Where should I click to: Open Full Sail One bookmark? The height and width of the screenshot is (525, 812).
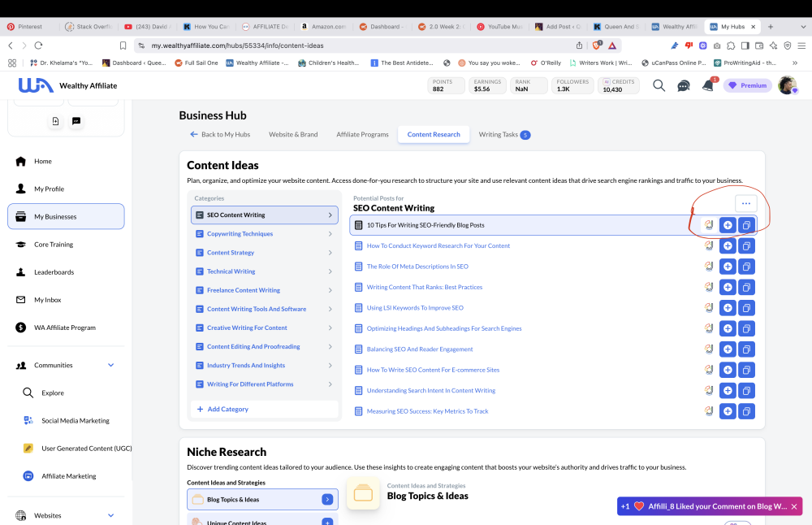click(x=197, y=63)
